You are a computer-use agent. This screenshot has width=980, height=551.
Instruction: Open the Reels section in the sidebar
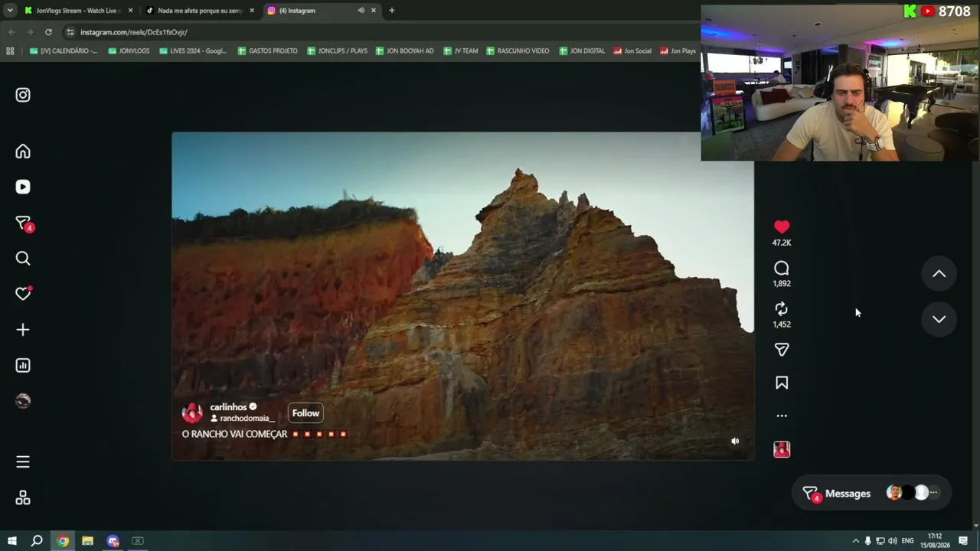point(23,187)
